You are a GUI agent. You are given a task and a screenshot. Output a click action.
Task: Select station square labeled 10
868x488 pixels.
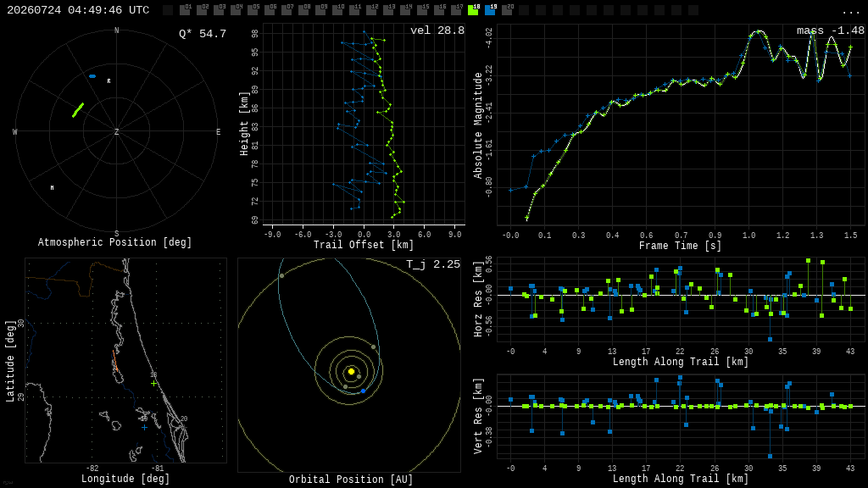pyautogui.click(x=337, y=10)
